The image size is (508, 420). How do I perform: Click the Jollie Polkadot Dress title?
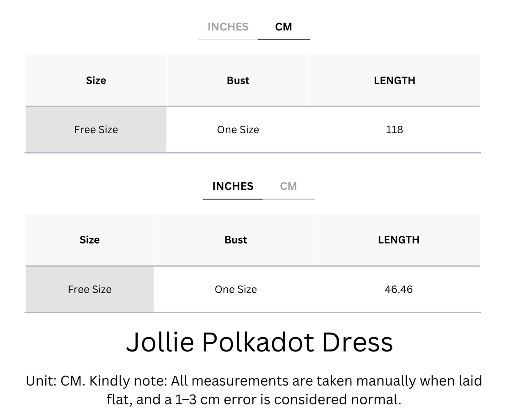[260, 342]
